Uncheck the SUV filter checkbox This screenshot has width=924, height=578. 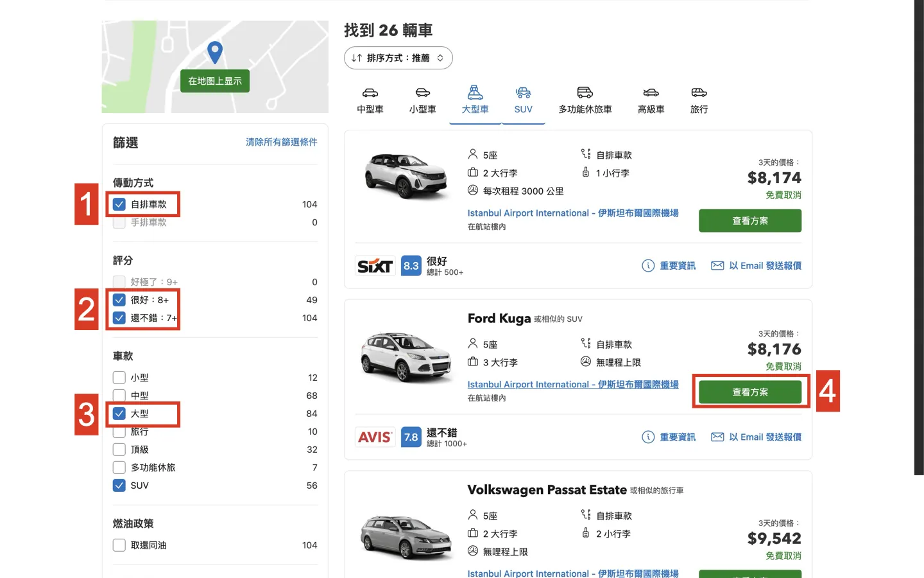[x=119, y=486]
